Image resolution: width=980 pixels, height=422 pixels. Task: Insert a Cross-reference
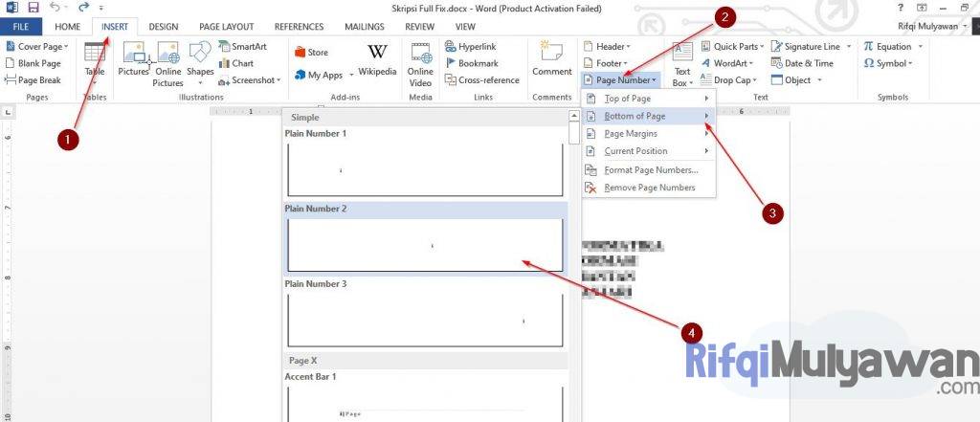pos(482,80)
